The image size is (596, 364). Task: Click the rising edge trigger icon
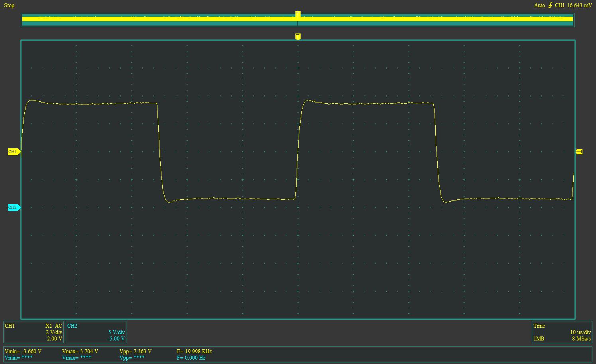pyautogui.click(x=550, y=5)
